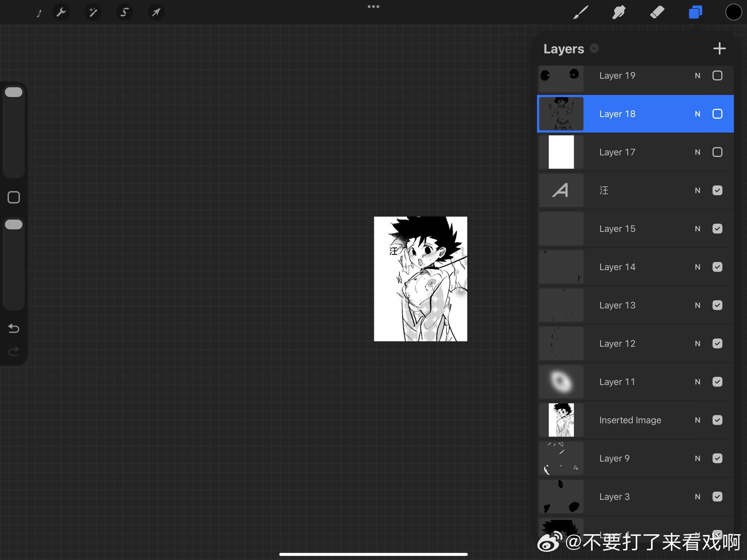
Task: Open the color picker from the black swatch
Action: pyautogui.click(x=734, y=13)
